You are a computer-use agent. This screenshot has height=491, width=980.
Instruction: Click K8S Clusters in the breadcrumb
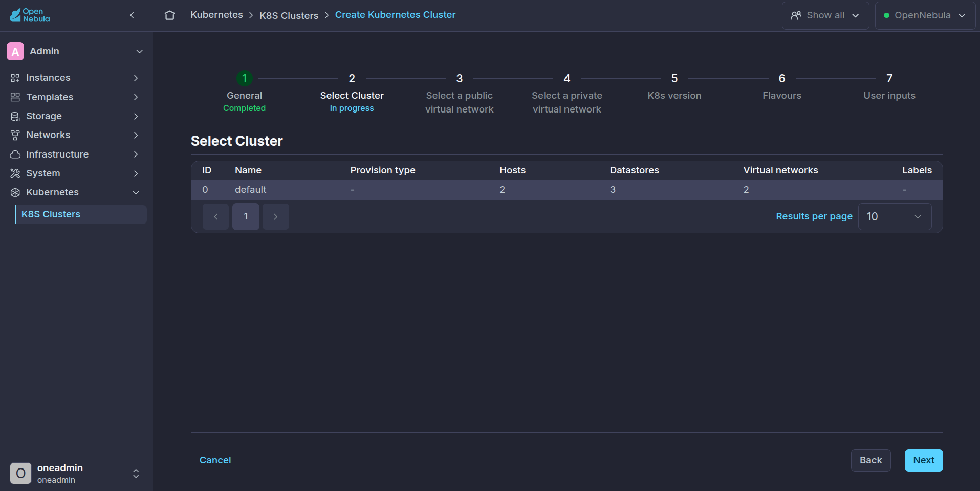point(289,15)
